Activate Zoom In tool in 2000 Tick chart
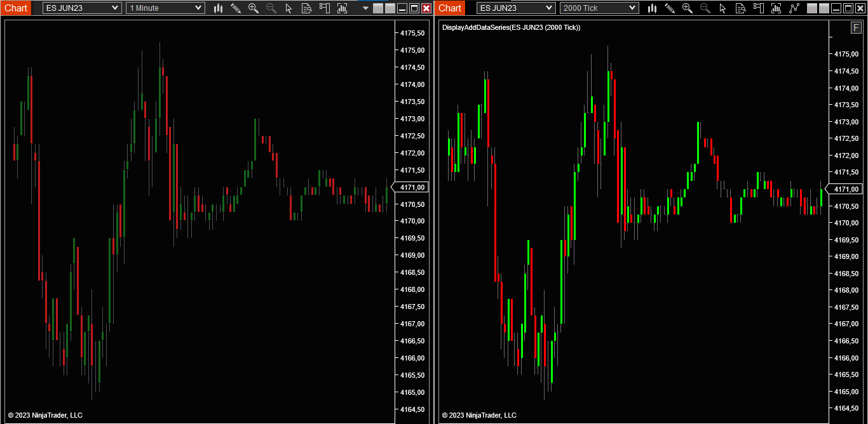868x424 pixels. click(688, 8)
